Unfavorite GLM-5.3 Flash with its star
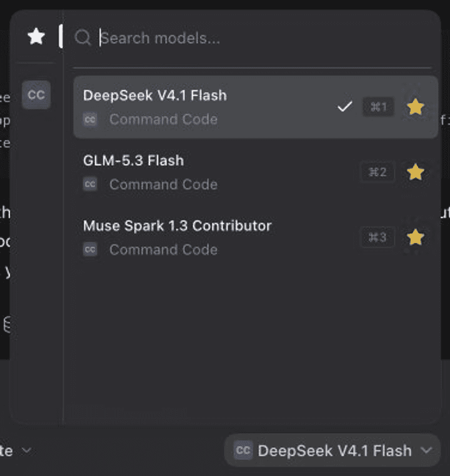Screen dimensions: 450x476 pos(415,172)
